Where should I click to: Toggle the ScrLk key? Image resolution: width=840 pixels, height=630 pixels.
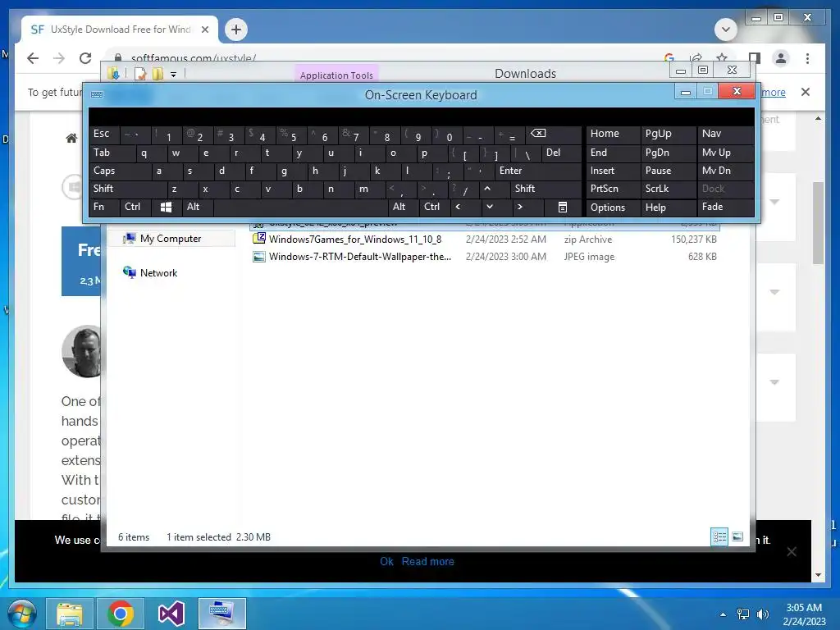coord(668,189)
